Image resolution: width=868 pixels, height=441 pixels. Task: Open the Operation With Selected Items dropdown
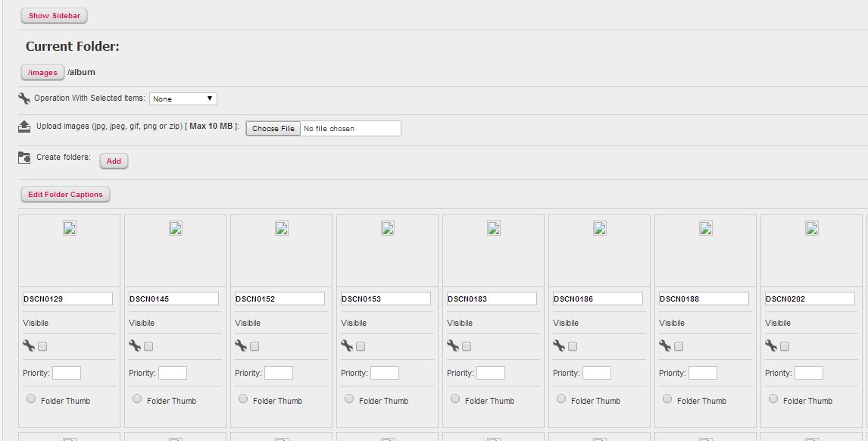183,99
